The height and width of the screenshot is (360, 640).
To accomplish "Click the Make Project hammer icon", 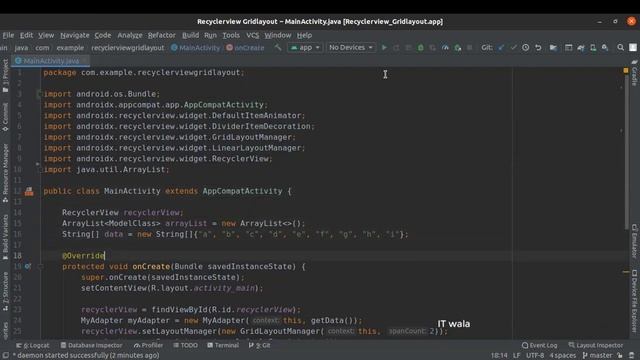I will click(278, 48).
